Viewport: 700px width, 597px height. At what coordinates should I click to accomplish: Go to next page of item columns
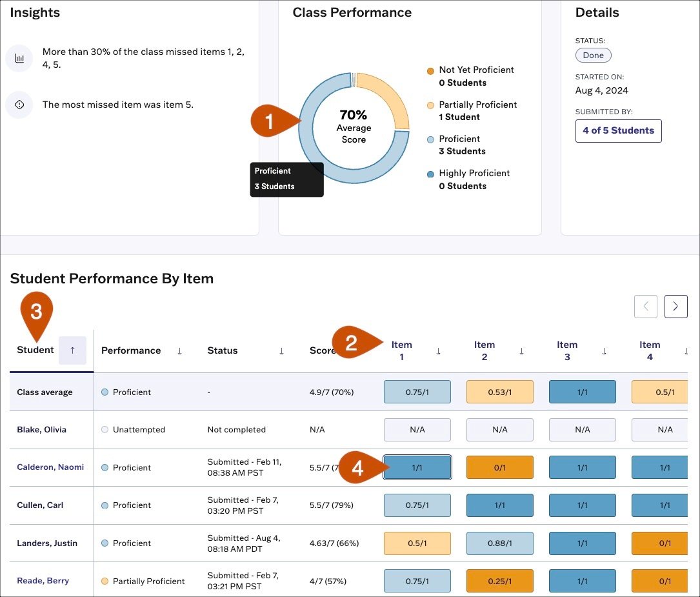tap(675, 307)
